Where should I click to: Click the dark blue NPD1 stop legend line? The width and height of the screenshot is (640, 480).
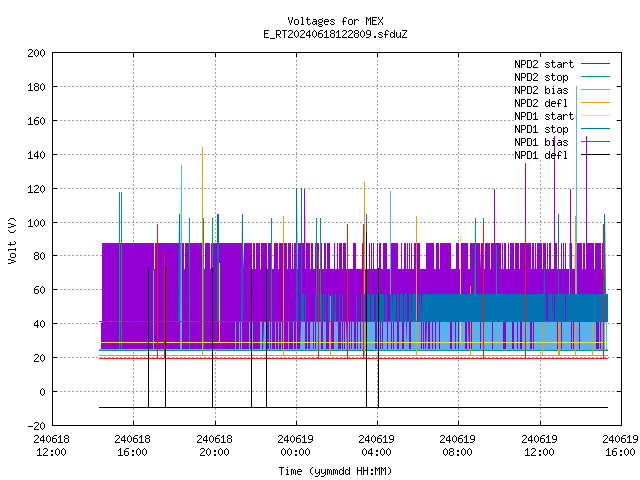pos(596,129)
